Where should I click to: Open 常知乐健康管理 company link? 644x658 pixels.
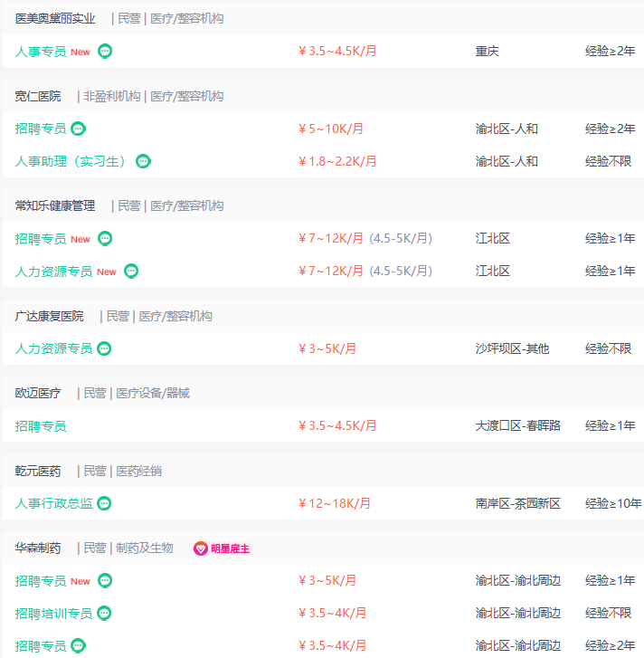54,205
